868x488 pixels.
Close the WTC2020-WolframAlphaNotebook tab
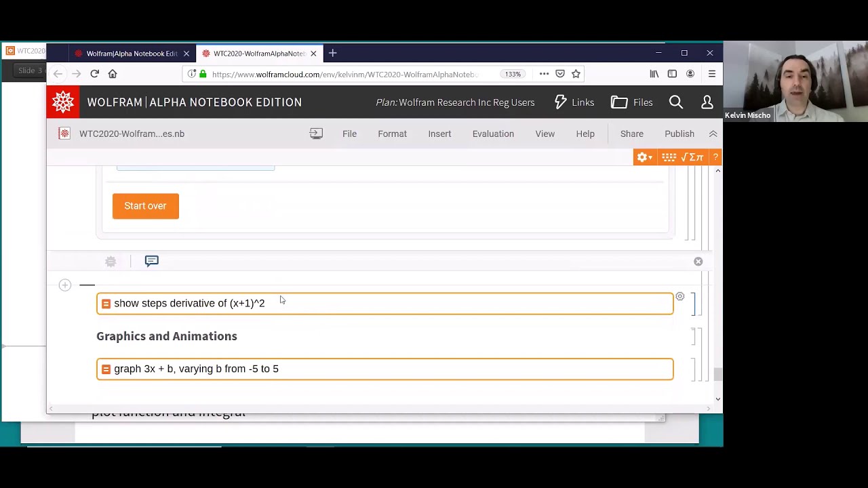(x=313, y=54)
